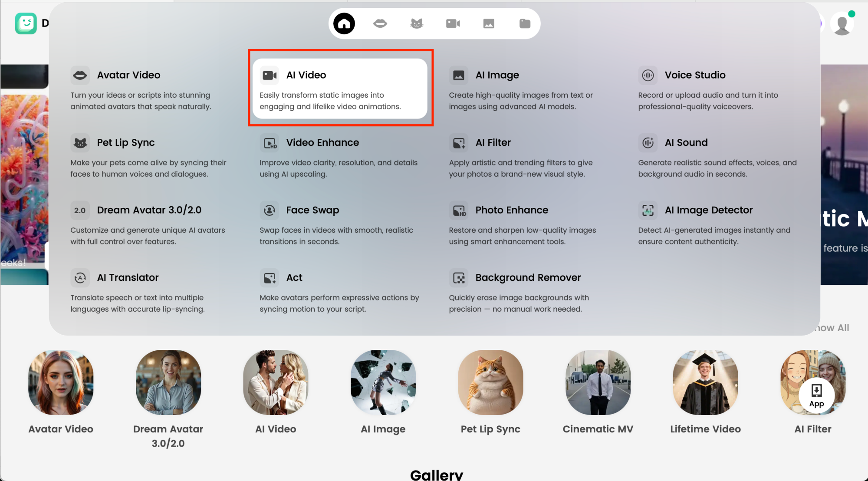Select Photo Enhance menu option
868x481 pixels.
512,210
